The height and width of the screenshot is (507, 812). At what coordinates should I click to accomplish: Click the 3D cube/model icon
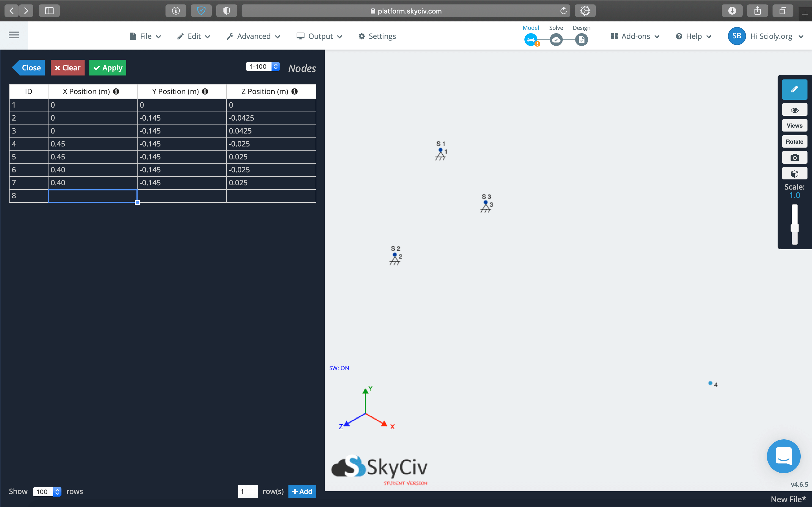pyautogui.click(x=795, y=174)
